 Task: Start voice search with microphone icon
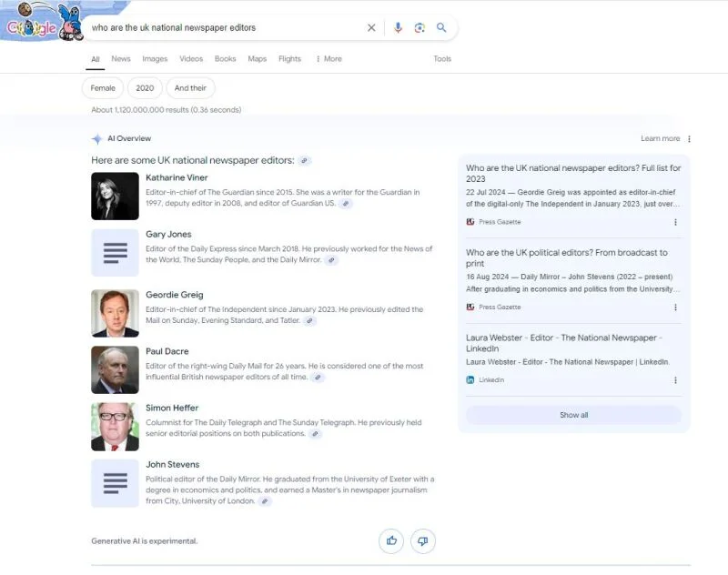[x=398, y=28]
